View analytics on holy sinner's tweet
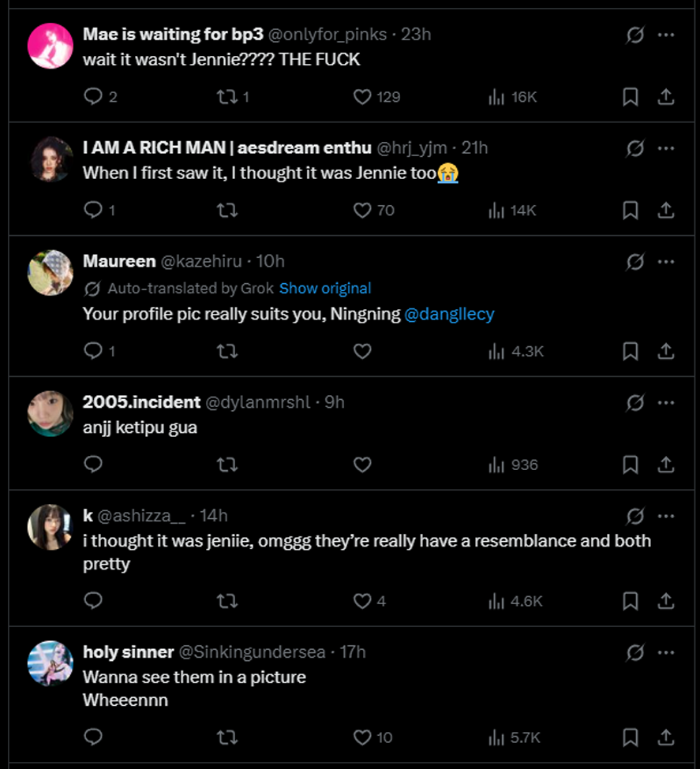 496,737
